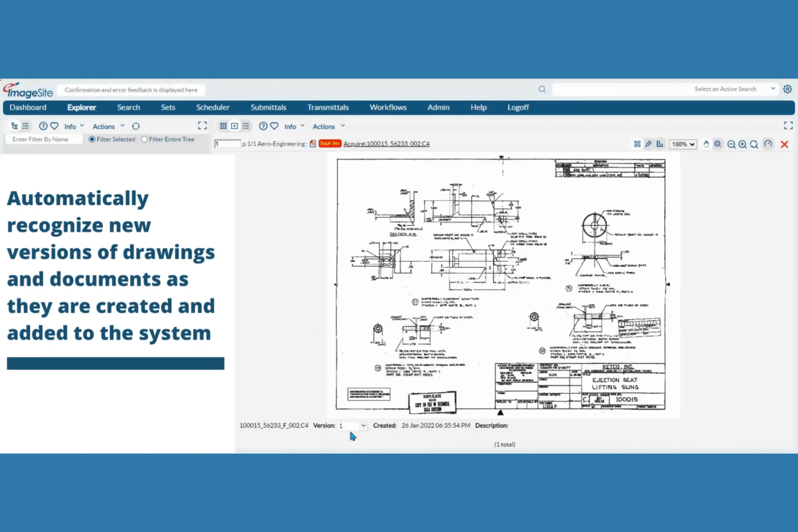Open the markup pencil tool
Viewport: 798px width, 532px height.
(x=648, y=144)
